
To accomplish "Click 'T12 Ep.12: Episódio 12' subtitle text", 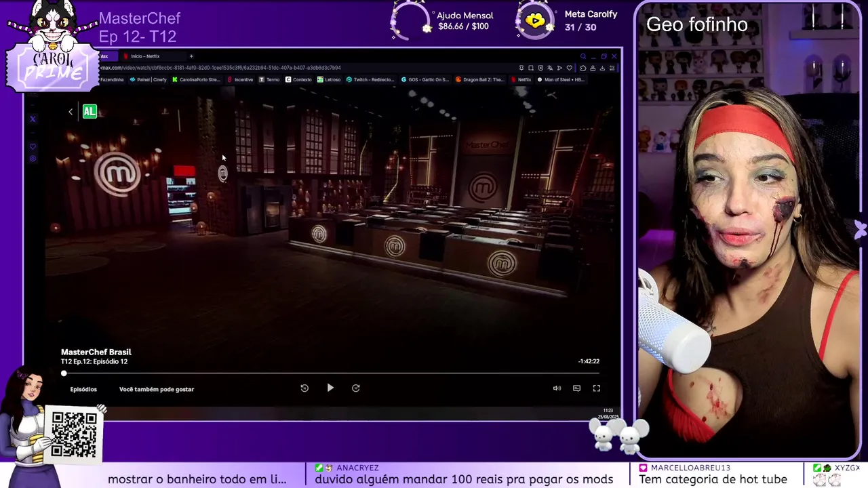I will coord(94,361).
